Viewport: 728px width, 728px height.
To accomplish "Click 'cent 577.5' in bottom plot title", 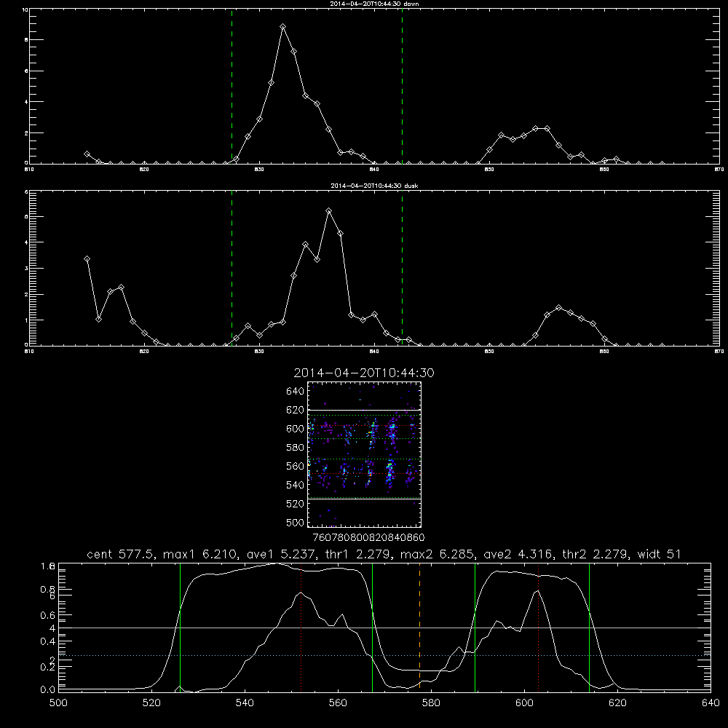I will 122,554.
